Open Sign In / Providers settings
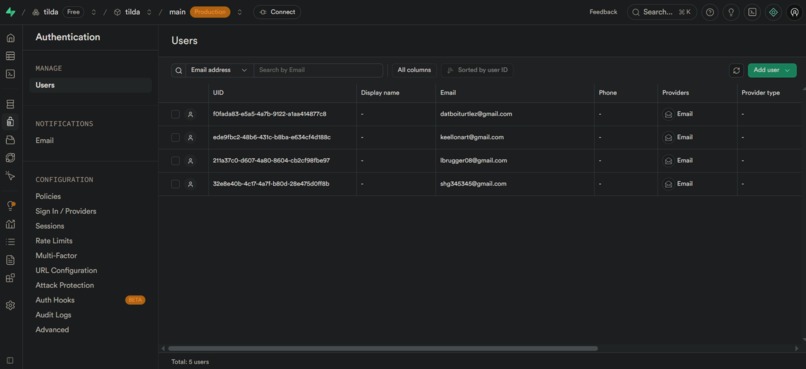Viewport: 806px width, 369px height. click(65, 211)
